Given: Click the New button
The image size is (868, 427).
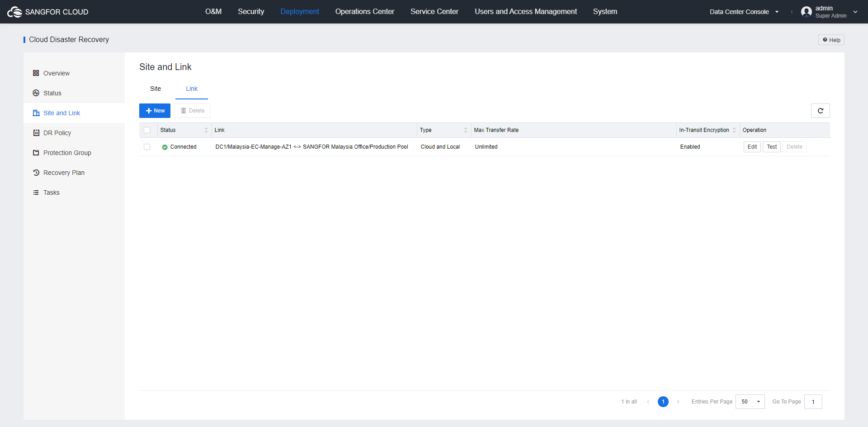Looking at the screenshot, I should (x=155, y=111).
